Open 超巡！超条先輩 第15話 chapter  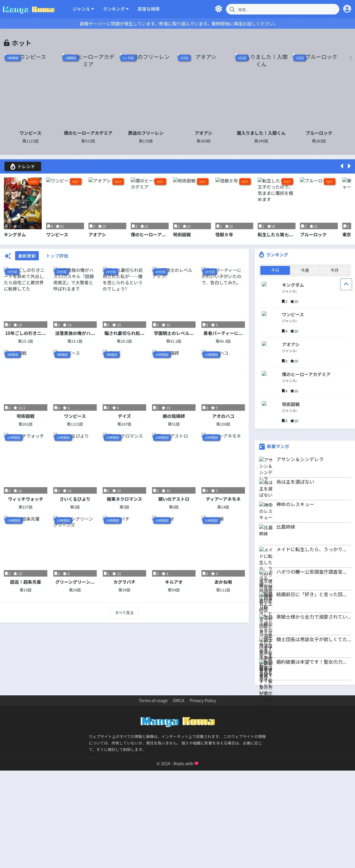25,590
